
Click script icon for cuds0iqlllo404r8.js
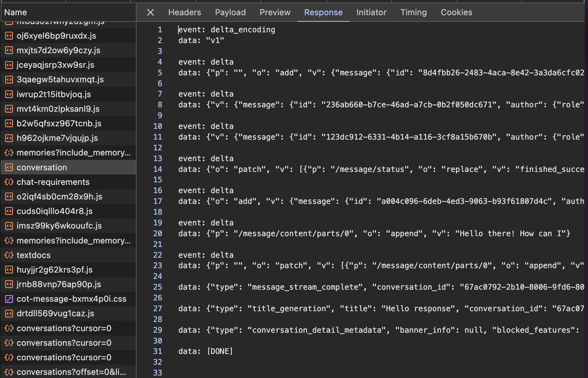[x=9, y=211]
